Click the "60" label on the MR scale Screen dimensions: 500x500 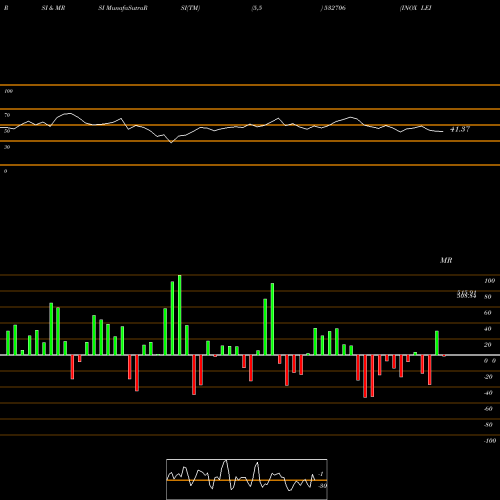[488, 313]
